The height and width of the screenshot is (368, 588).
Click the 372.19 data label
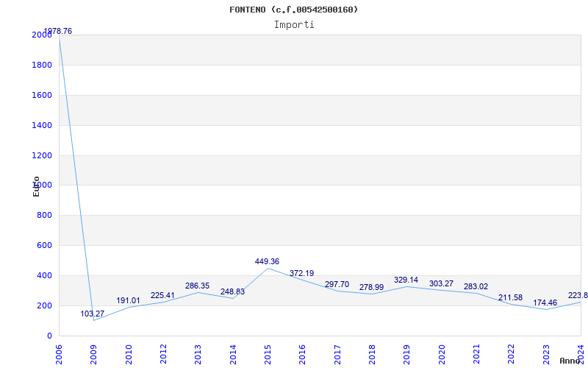pyautogui.click(x=302, y=273)
